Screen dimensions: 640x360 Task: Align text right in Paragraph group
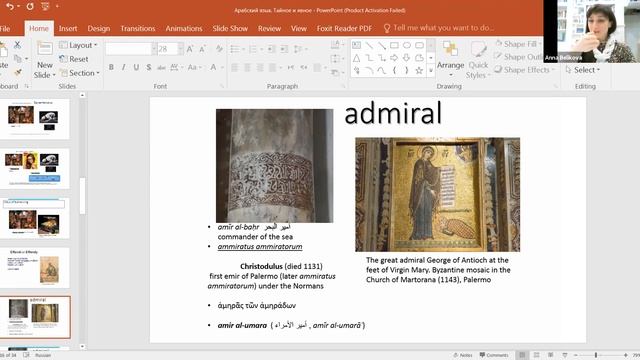pos(260,67)
